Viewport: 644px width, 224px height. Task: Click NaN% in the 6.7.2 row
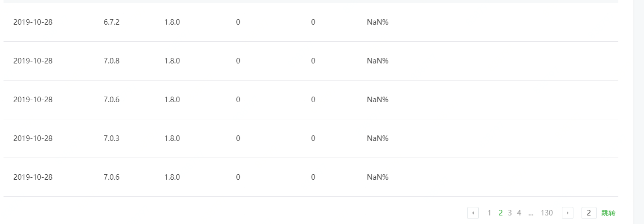tap(377, 22)
